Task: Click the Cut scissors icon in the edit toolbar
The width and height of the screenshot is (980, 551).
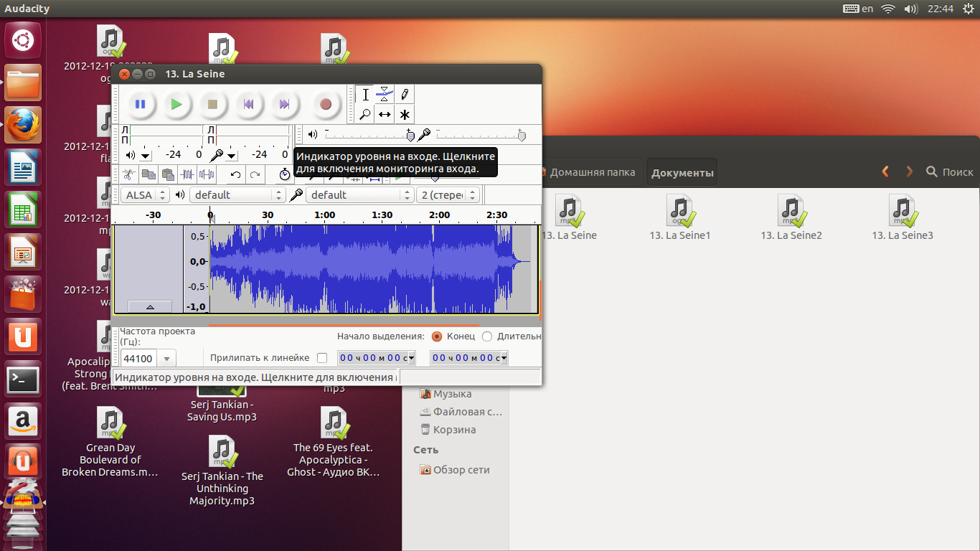Action: coord(128,174)
